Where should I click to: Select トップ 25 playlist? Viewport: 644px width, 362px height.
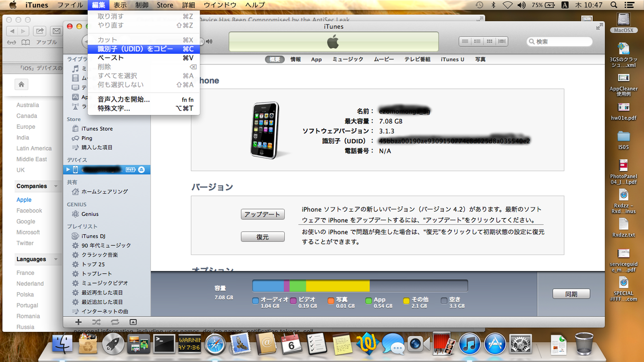point(93,264)
